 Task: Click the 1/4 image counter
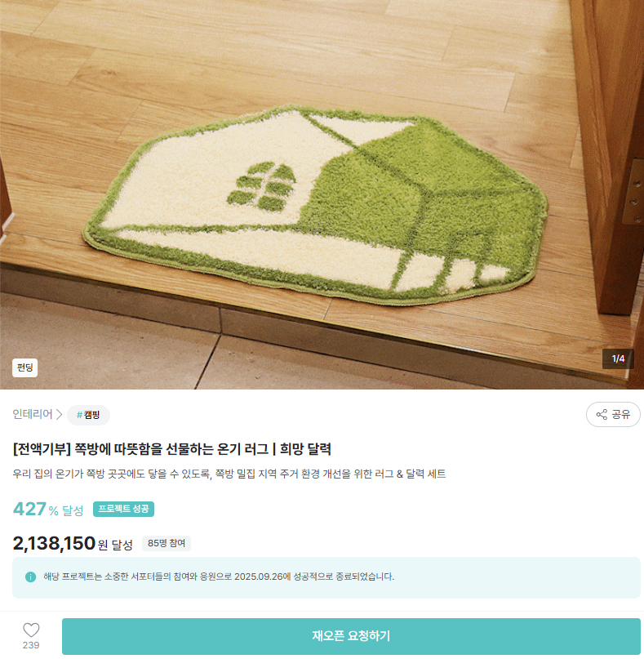click(x=618, y=359)
